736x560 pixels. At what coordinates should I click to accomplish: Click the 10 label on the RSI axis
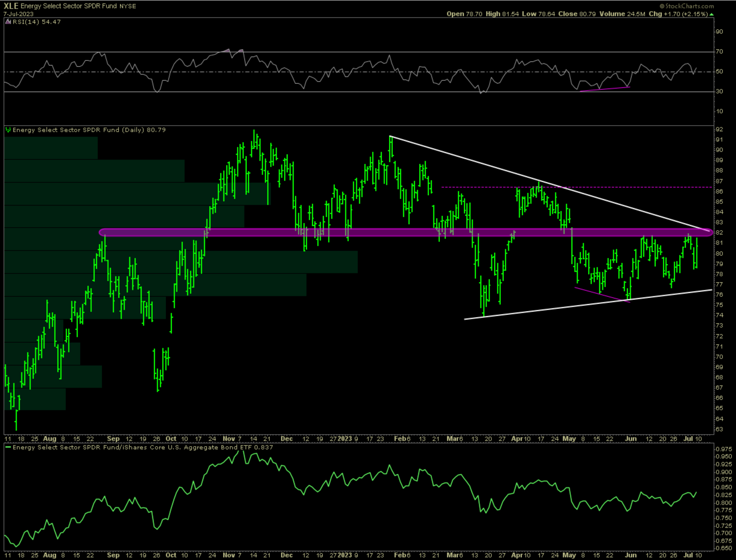(x=719, y=111)
